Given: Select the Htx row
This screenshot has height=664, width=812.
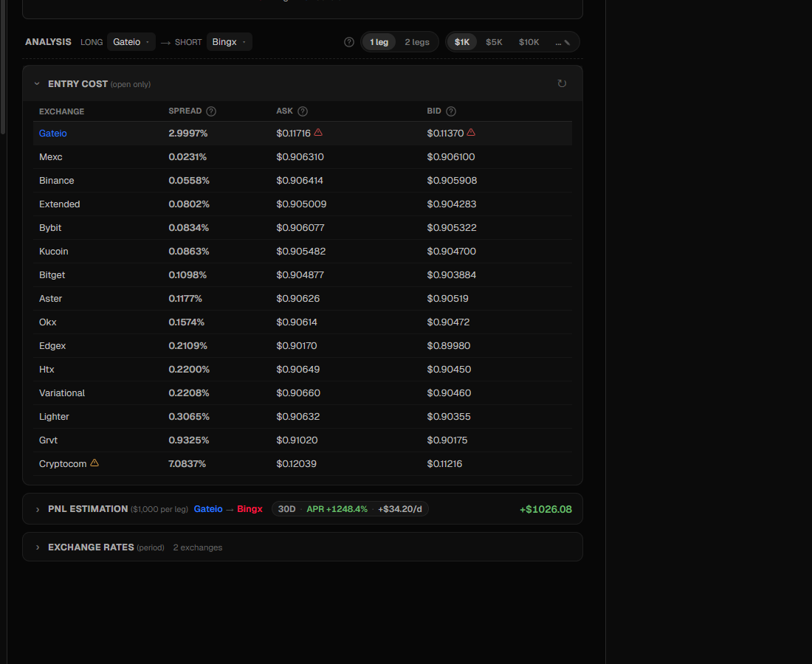Looking at the screenshot, I should point(303,370).
